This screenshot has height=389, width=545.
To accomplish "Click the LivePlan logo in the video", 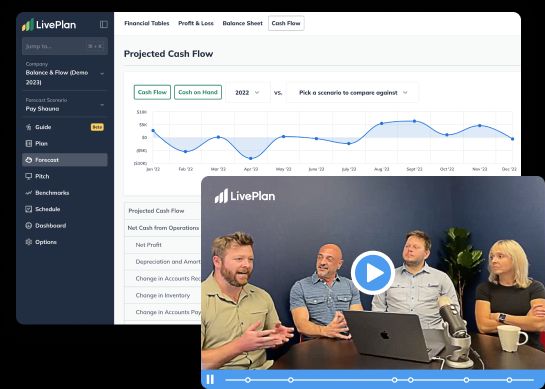I will coord(245,196).
